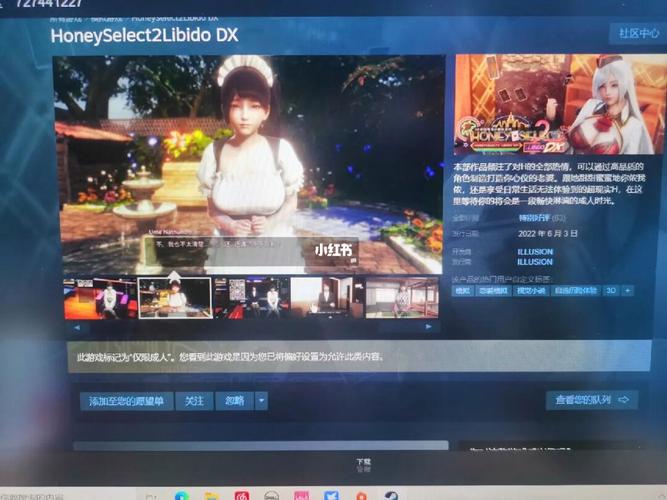667x500 pixels.
Task: Click the arrow icon in the queue button
Action: click(x=624, y=400)
